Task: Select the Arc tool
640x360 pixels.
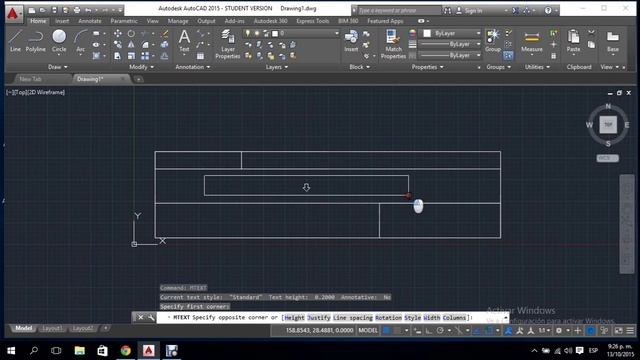Action: tap(80, 41)
